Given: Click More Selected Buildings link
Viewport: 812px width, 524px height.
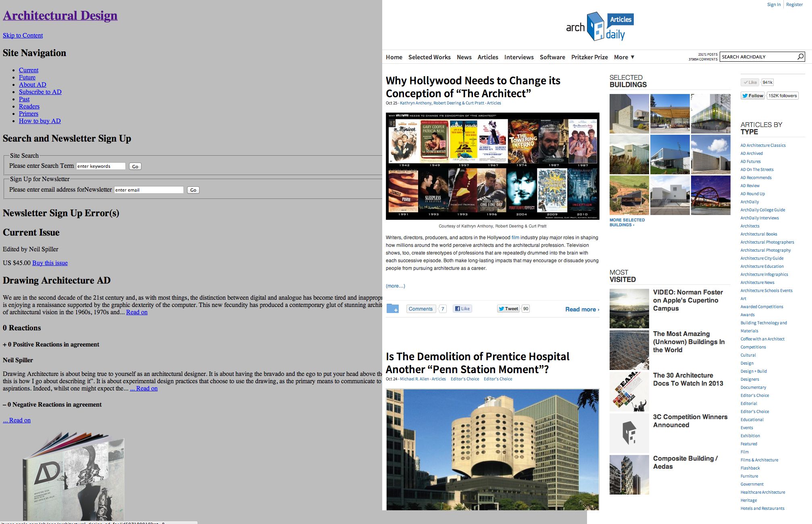Looking at the screenshot, I should [627, 222].
